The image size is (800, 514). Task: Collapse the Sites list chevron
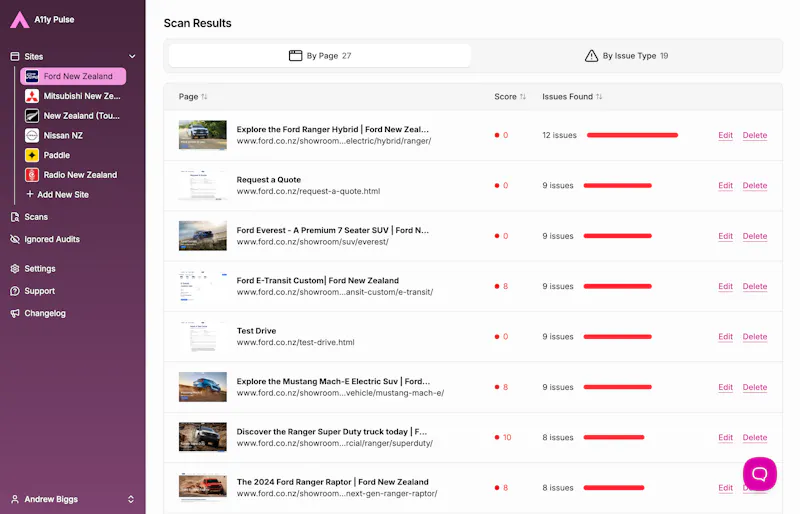tap(132, 56)
